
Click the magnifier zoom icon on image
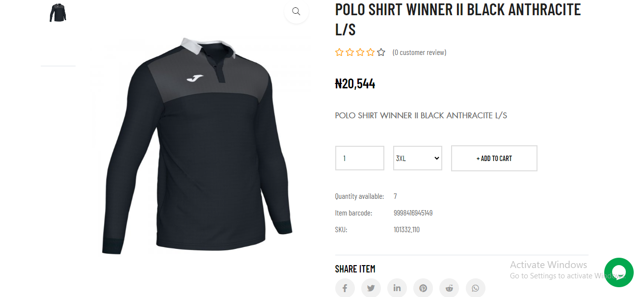pos(296,11)
